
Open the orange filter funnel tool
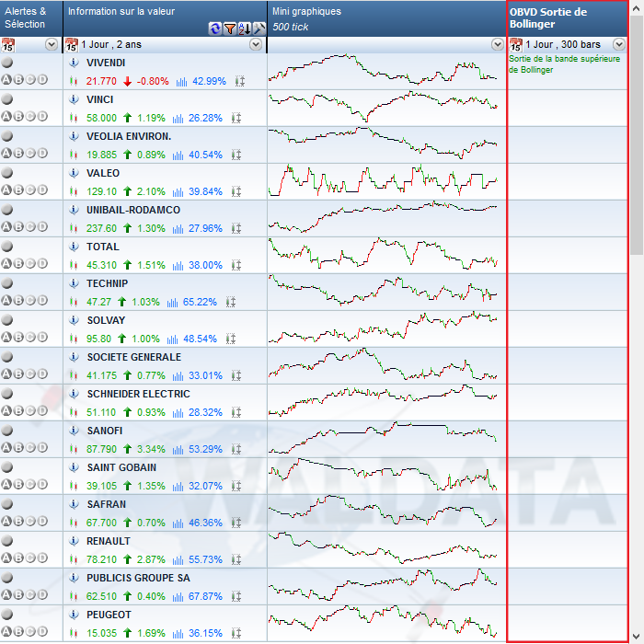click(230, 29)
